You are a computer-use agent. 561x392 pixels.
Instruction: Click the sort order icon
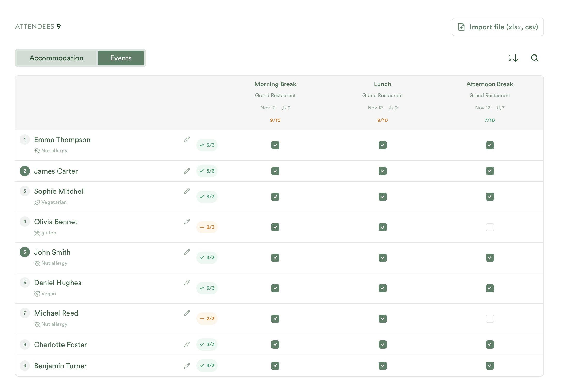(x=513, y=58)
